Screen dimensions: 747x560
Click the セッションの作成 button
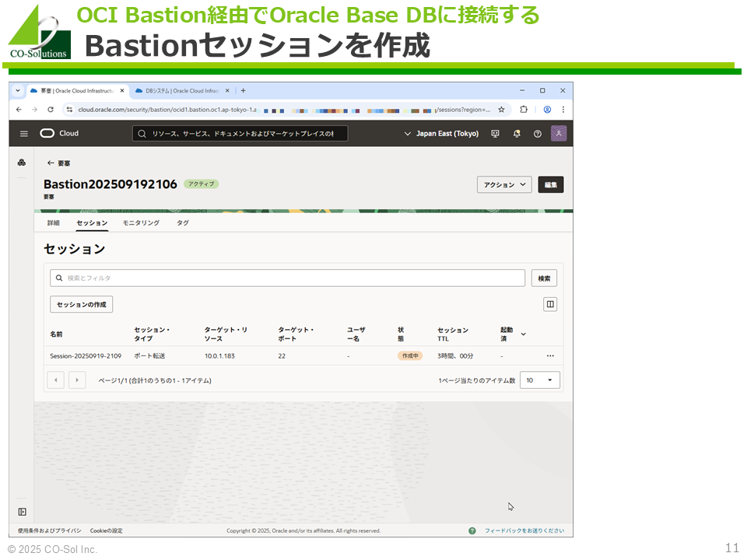[82, 304]
